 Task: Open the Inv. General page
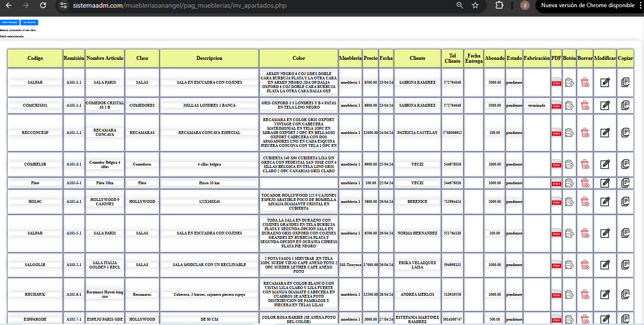tap(29, 22)
